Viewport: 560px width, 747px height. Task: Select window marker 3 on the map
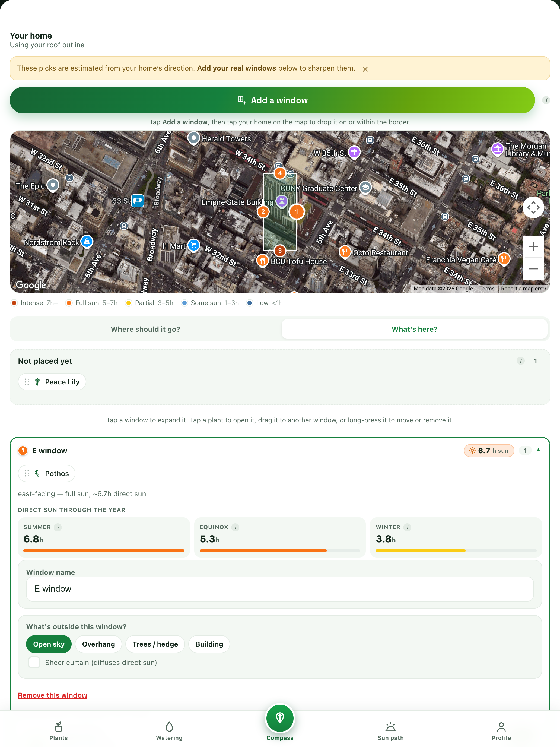point(279,251)
